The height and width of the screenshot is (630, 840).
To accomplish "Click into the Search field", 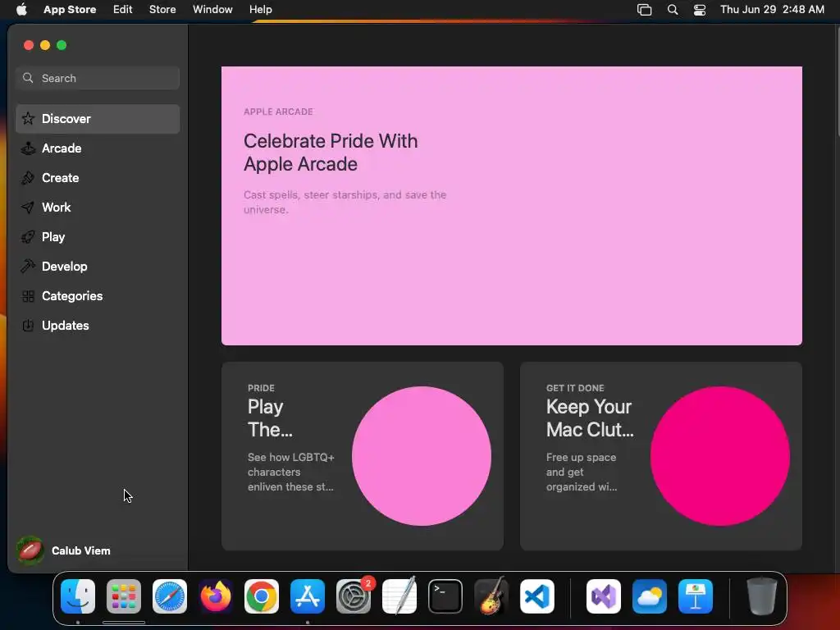I will pos(98,78).
